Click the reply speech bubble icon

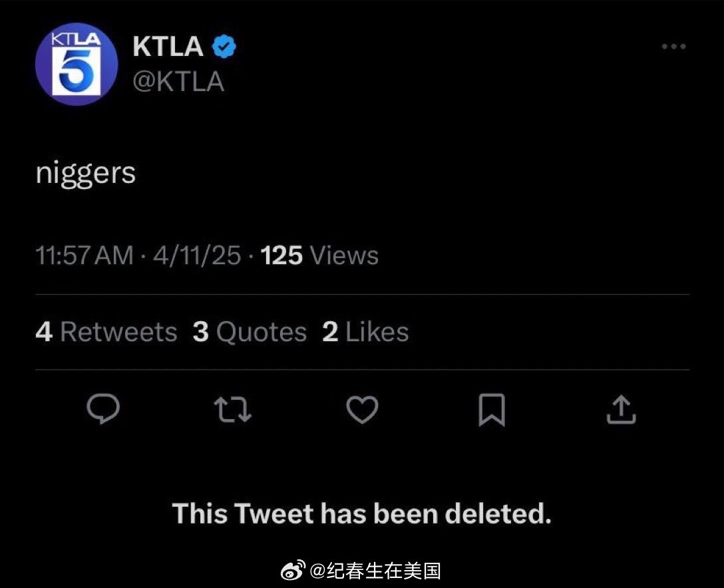point(103,410)
